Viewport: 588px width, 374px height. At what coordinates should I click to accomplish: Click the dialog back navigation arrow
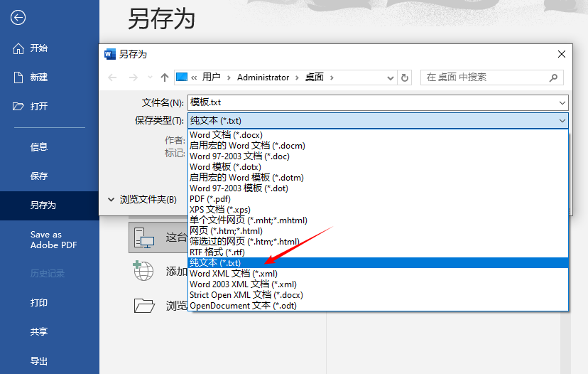pyautogui.click(x=112, y=78)
